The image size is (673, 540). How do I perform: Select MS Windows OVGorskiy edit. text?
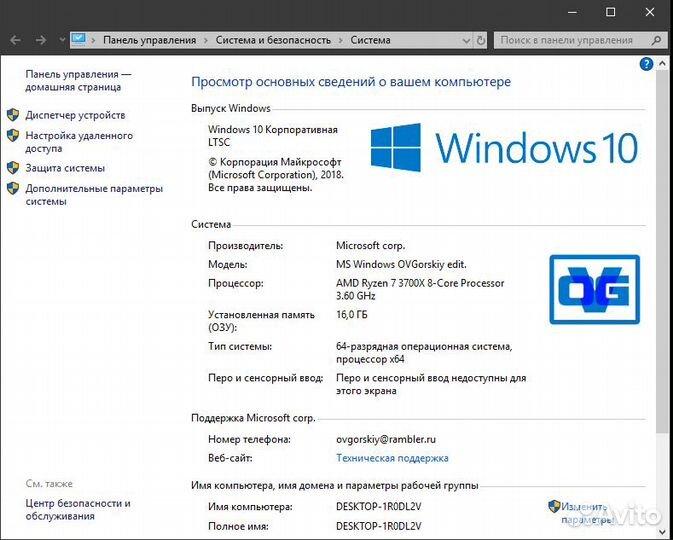401,264
